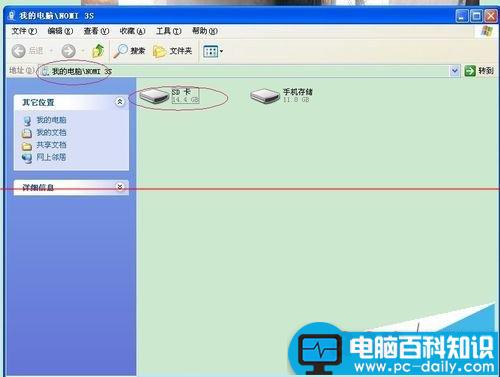The image size is (500, 377).
Task: Click the My Documents sidebar icon
Action: [27, 133]
